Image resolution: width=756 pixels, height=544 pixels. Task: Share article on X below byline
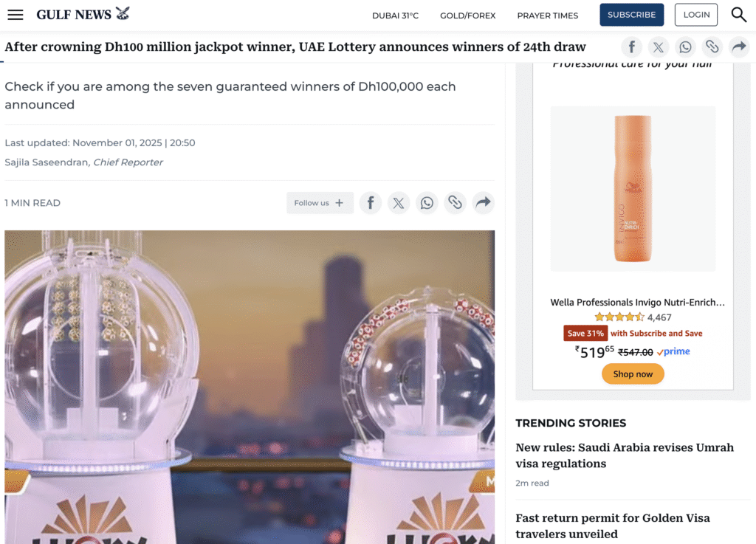(399, 203)
